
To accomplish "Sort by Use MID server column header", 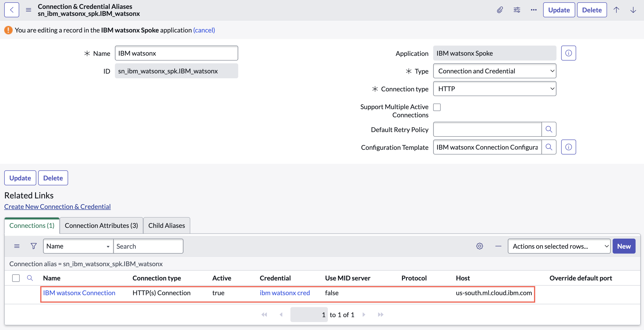I will click(348, 278).
